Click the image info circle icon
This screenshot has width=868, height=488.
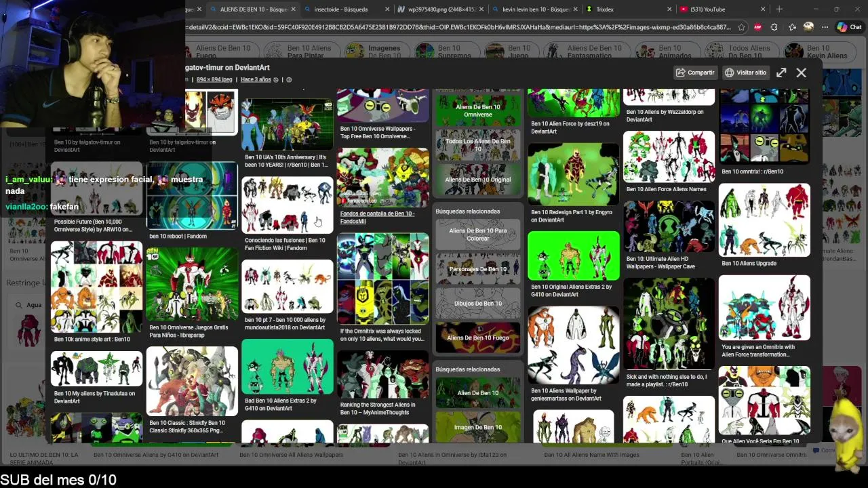pyautogui.click(x=289, y=80)
